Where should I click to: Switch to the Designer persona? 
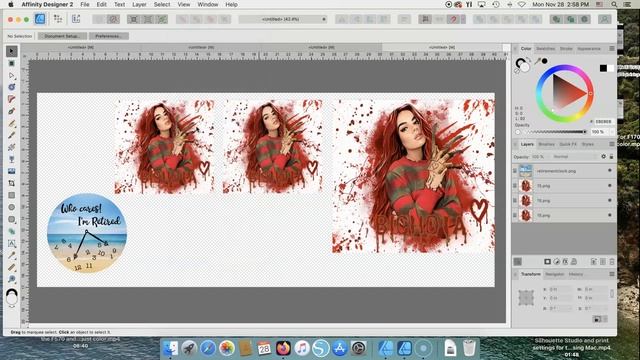pyautogui.click(x=40, y=19)
